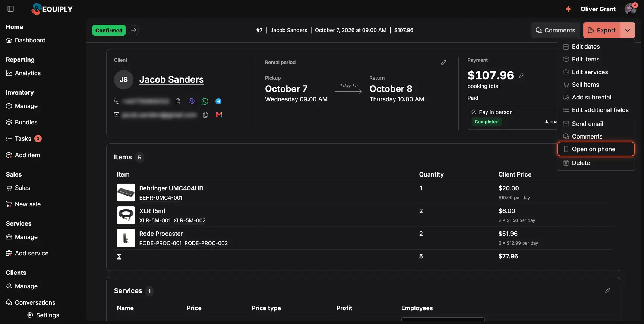The image size is (644, 324).
Task: Select Open on phone menu item
Action: click(596, 149)
